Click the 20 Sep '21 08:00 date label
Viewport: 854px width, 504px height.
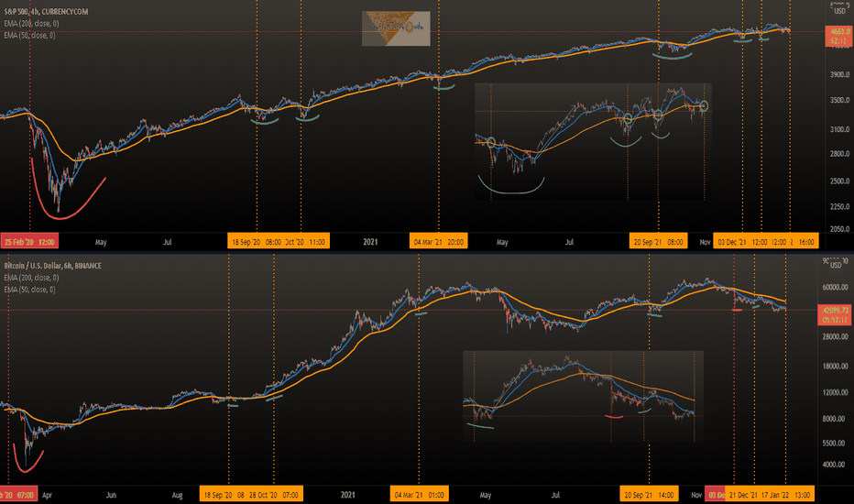658,241
